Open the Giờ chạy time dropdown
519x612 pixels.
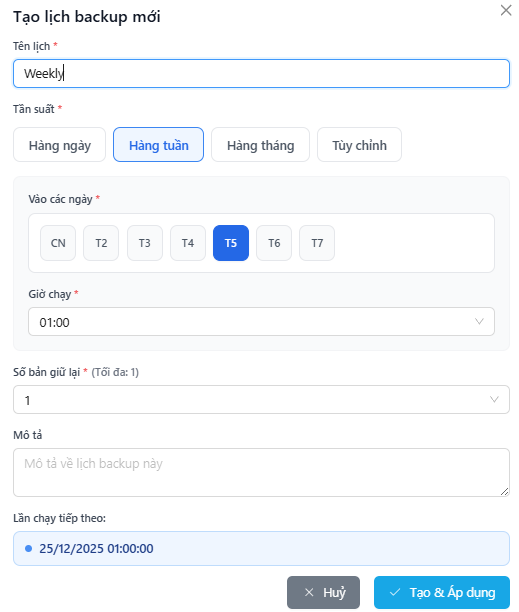click(261, 322)
